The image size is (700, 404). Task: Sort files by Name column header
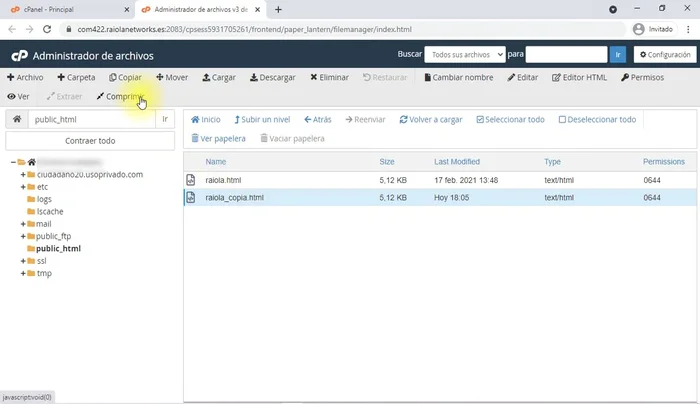pos(216,162)
